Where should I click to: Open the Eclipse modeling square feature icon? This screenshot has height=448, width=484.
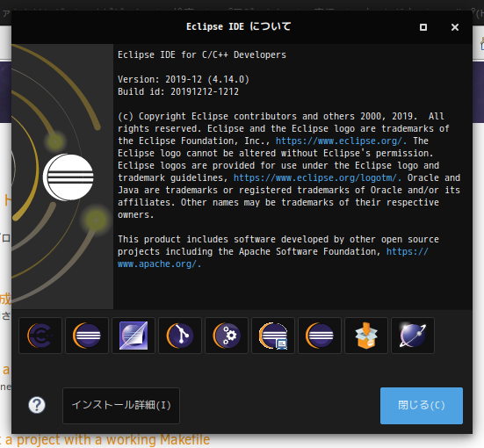tap(134, 336)
